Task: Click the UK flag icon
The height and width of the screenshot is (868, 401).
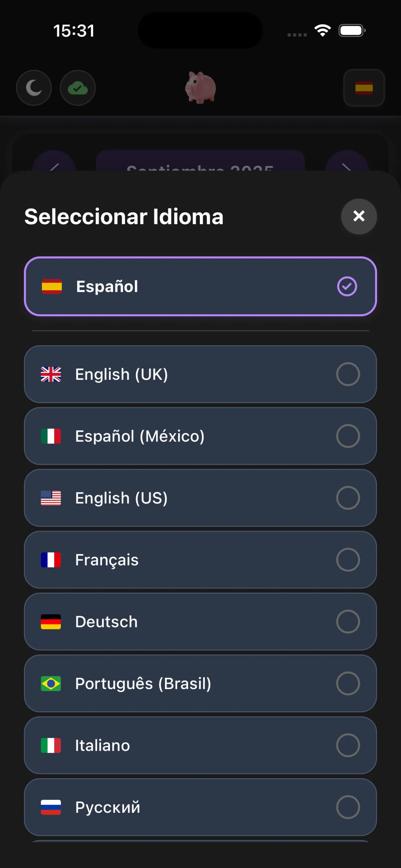Action: pyautogui.click(x=51, y=374)
